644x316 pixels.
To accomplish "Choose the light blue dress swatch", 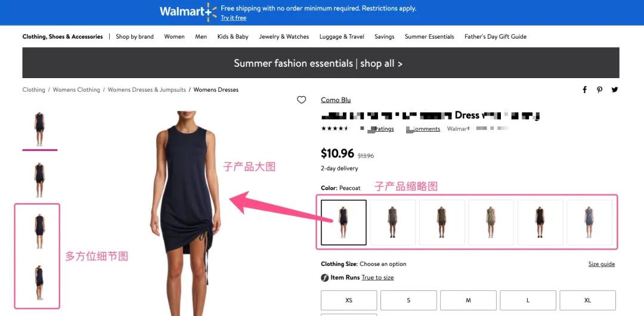I will point(589,222).
